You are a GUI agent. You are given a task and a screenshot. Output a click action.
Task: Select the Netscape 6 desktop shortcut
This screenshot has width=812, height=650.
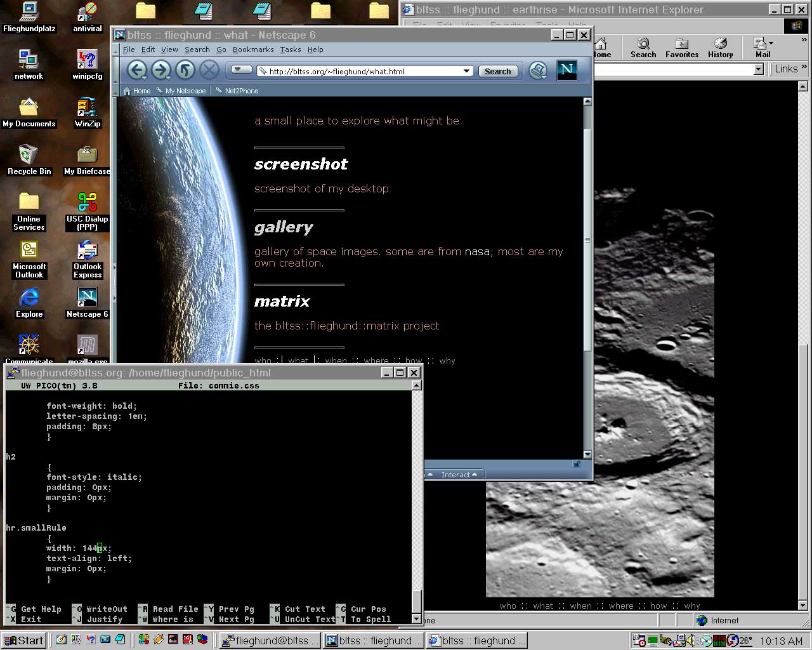coord(88,303)
